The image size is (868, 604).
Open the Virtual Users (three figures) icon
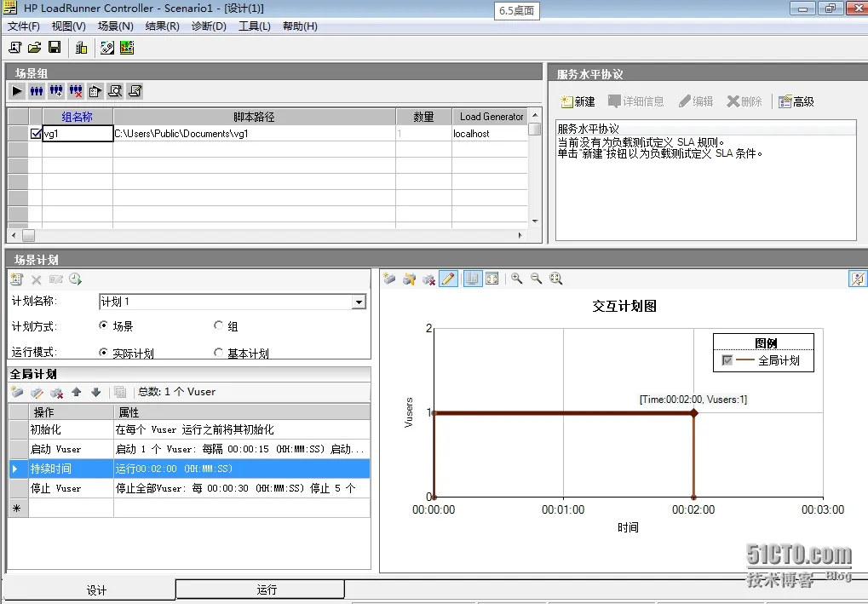37,91
